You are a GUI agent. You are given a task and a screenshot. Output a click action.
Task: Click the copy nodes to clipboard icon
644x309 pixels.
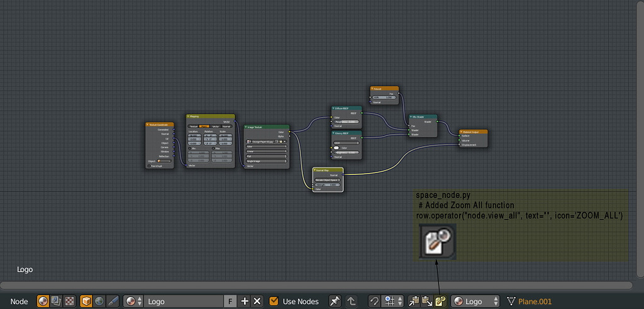click(414, 301)
